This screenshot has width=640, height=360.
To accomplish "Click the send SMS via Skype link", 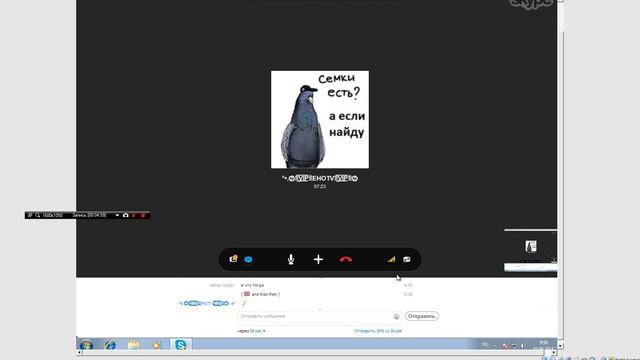I will (x=378, y=331).
